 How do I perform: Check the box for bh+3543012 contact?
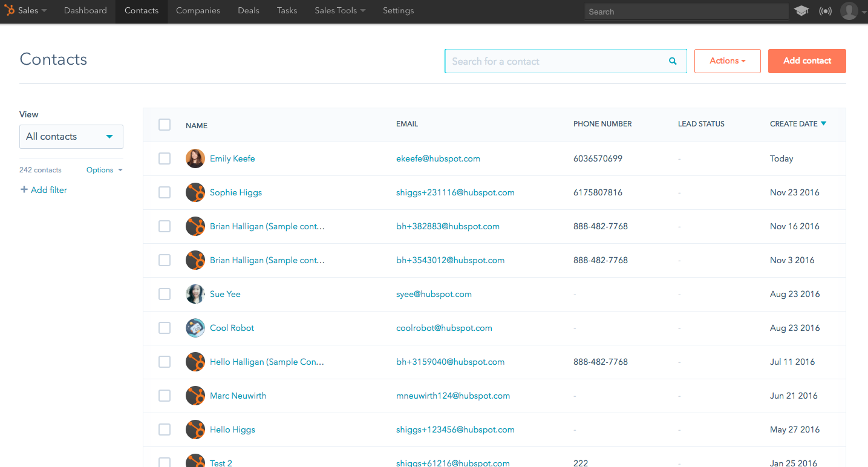coord(165,260)
